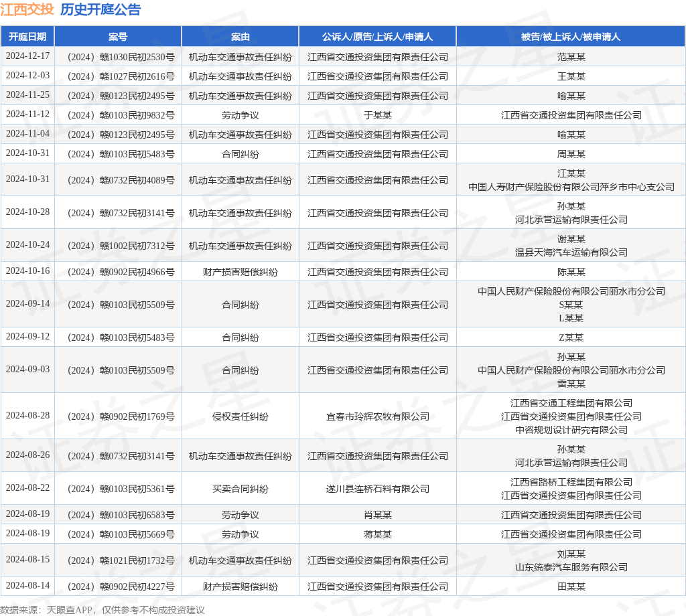Screen dimensions: 686x616
Task: Select date cell 2024-08-22
Action: (x=27, y=487)
